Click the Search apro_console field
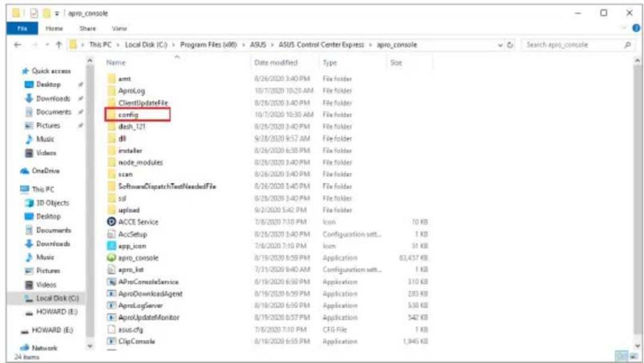Viewport: 644px width, 363px height. coord(578,45)
